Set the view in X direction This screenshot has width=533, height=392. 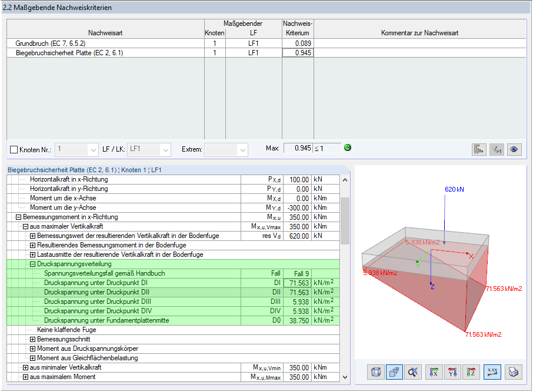434,372
